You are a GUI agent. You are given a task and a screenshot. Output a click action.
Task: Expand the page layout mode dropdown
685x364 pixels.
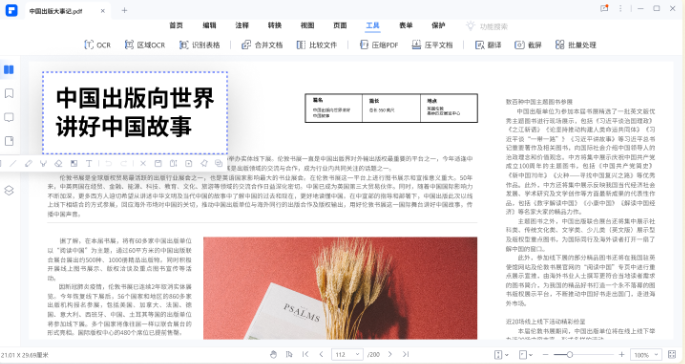(x=501, y=354)
